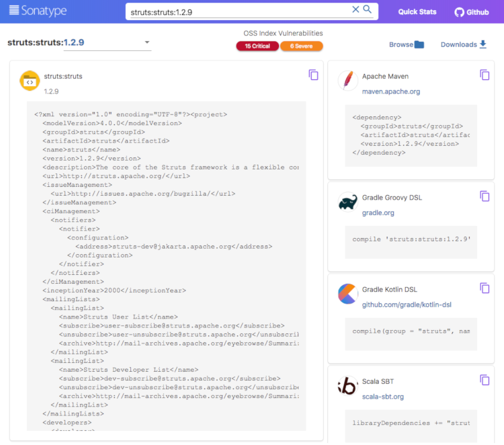Click the yellow struts:struts package icon
This screenshot has width=504, height=445.
(x=30, y=81)
